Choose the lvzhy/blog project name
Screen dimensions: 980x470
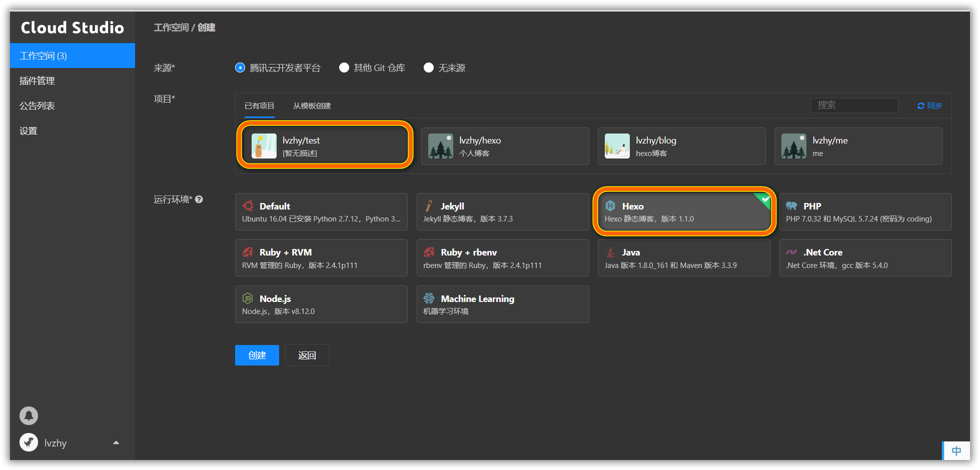tap(656, 140)
